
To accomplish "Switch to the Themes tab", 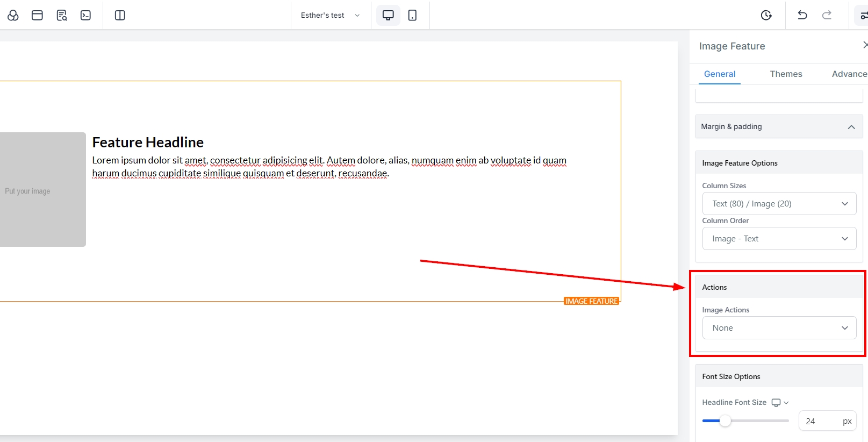I will click(786, 74).
